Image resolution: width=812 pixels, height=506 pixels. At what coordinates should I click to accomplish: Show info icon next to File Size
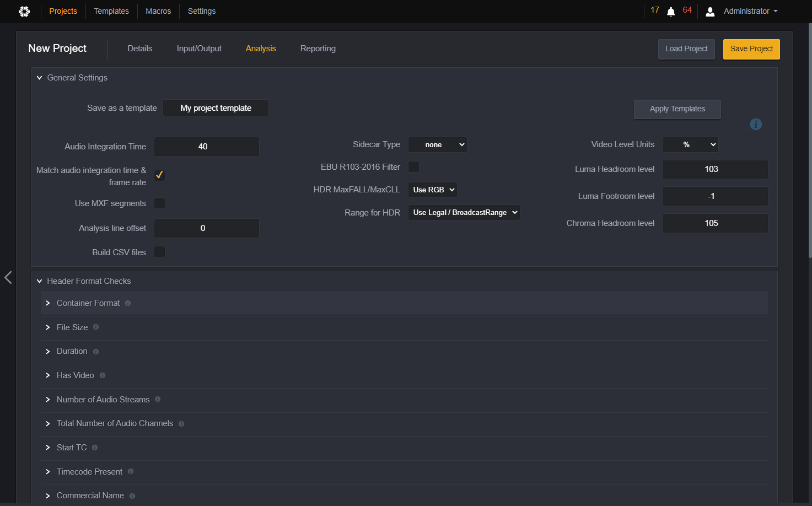coord(96,327)
